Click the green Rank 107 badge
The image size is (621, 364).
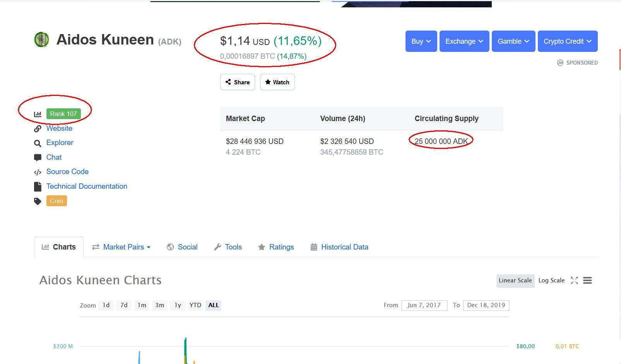[63, 114]
